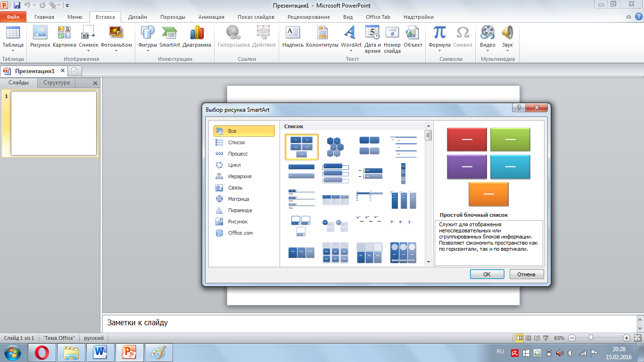Click the Формула pi icon
Screen dimensions: 644x362
[x=440, y=32]
